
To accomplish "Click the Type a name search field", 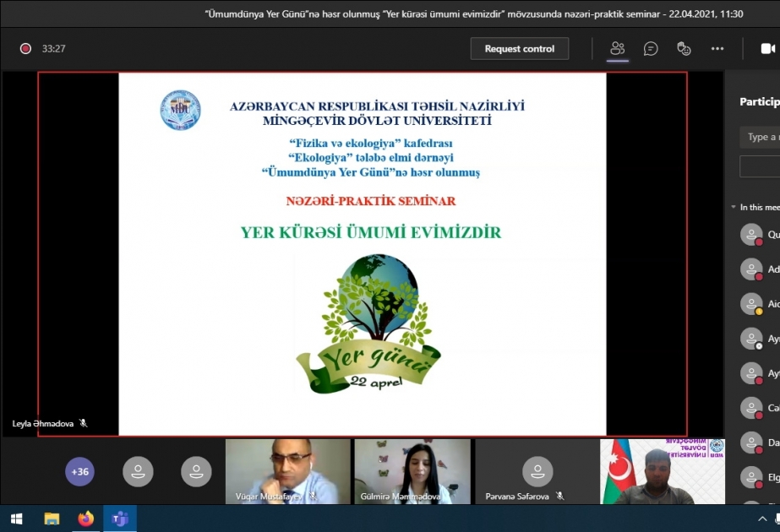I will tap(760, 137).
